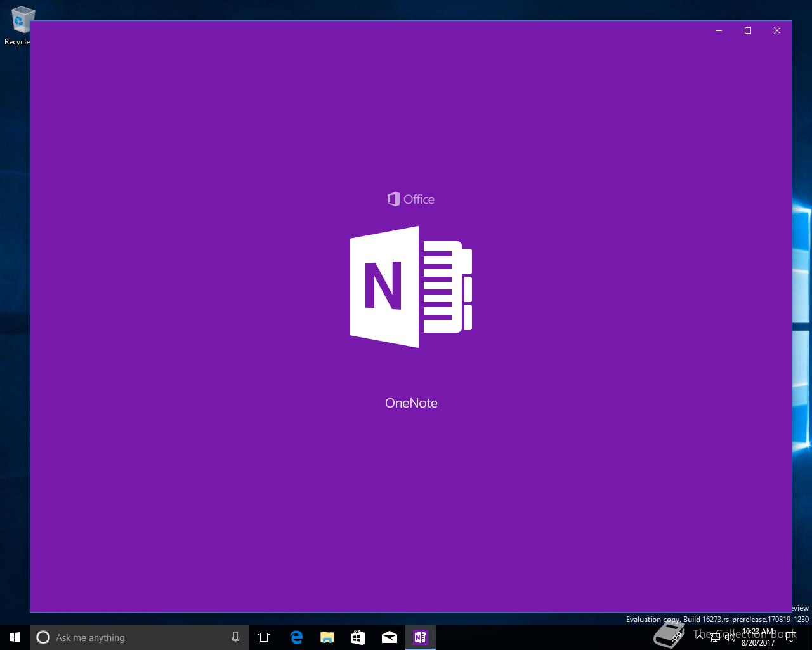This screenshot has height=650, width=812.
Task: Open the Mail app from taskbar
Action: point(389,637)
